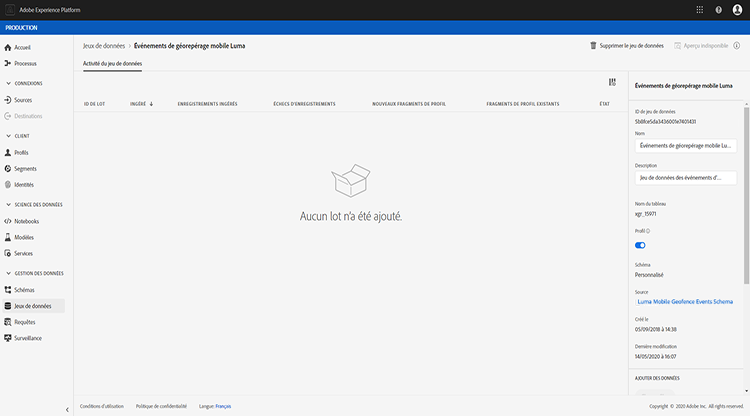Open the Profils person icon

8,153
